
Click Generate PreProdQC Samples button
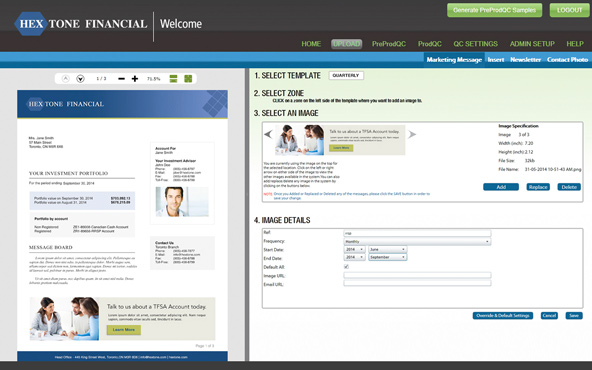pos(494,10)
